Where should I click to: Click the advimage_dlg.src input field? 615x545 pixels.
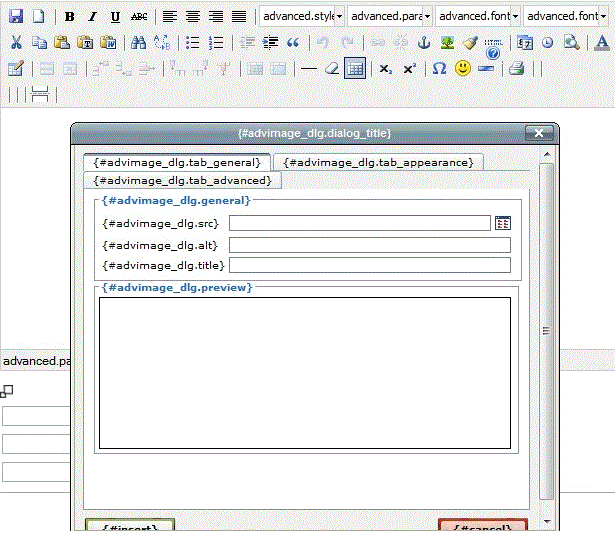tap(360, 223)
